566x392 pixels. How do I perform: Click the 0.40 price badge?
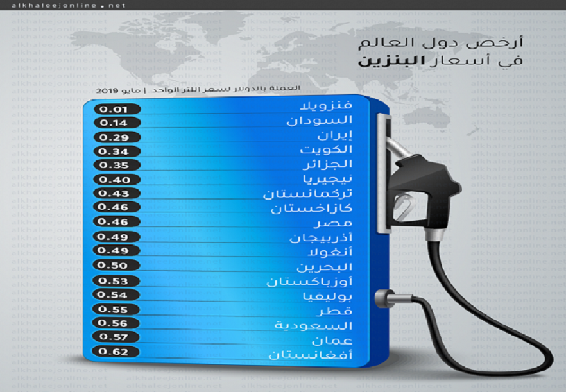pos(117,180)
